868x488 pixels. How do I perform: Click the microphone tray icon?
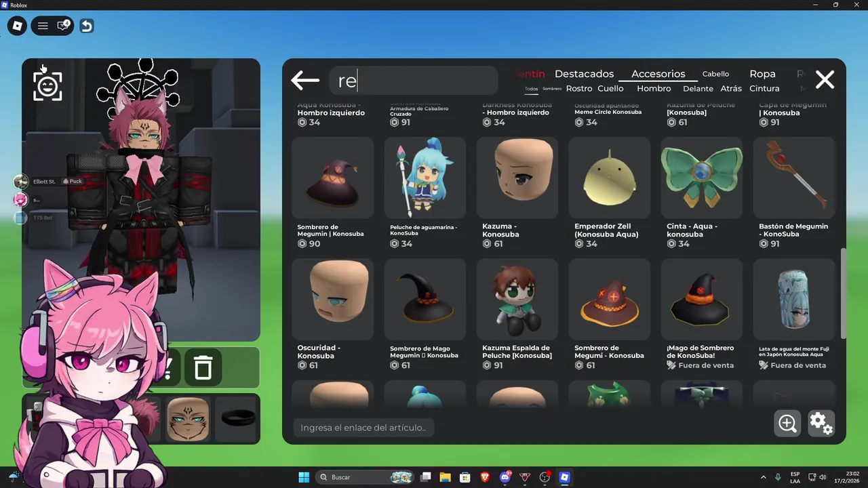tap(778, 477)
